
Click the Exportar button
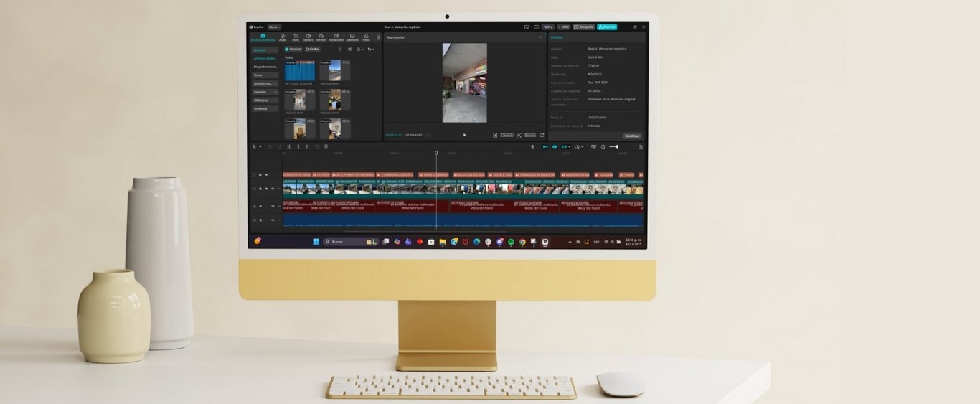coord(607,27)
